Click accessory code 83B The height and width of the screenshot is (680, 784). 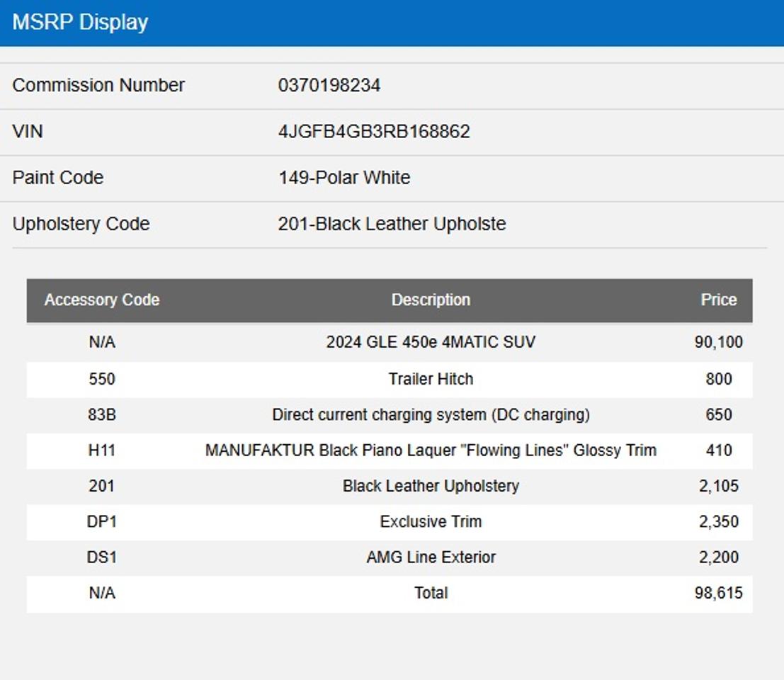click(x=101, y=415)
